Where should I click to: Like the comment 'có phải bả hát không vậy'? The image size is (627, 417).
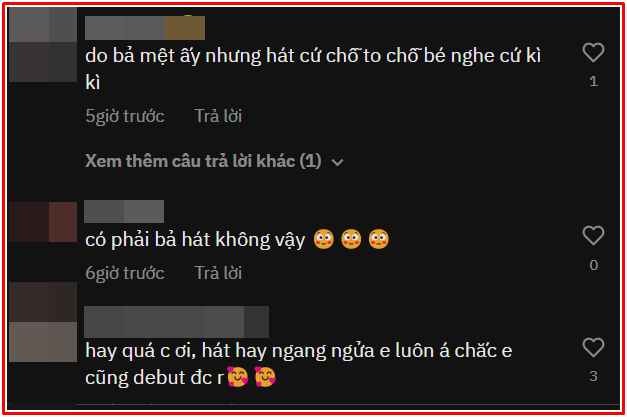593,235
